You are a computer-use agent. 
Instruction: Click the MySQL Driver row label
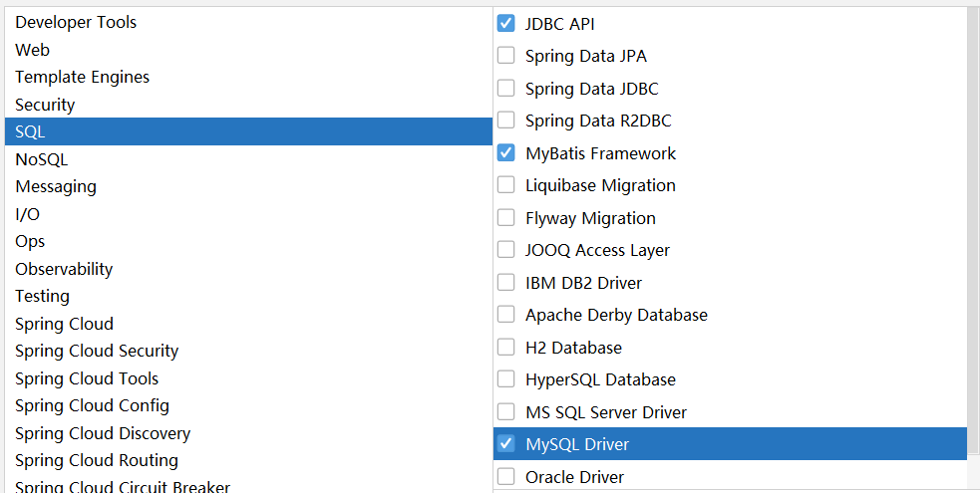[x=577, y=444]
